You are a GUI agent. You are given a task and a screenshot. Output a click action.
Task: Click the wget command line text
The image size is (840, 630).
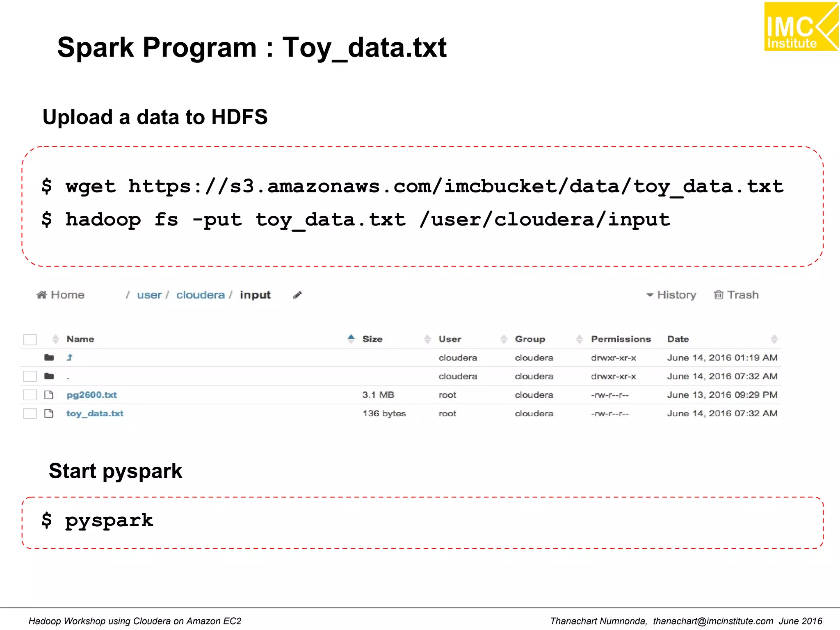413,187
